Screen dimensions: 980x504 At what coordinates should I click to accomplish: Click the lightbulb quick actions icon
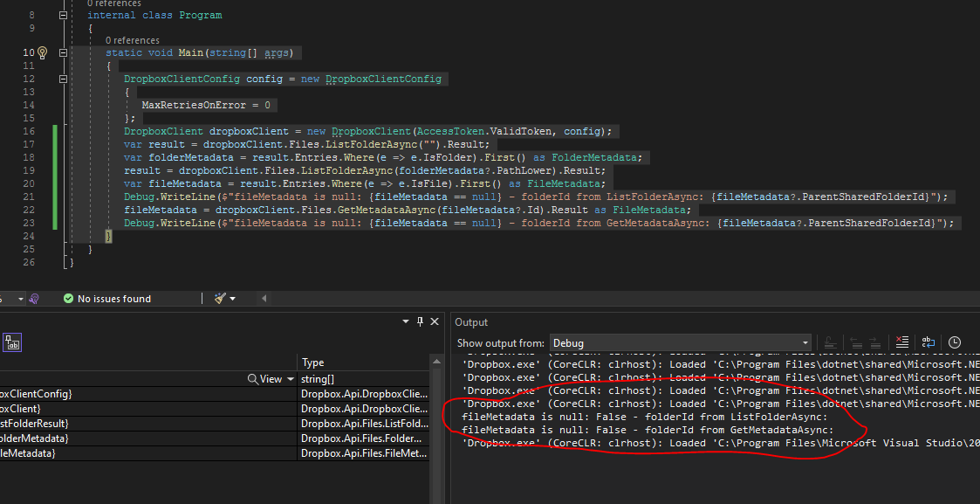point(42,53)
